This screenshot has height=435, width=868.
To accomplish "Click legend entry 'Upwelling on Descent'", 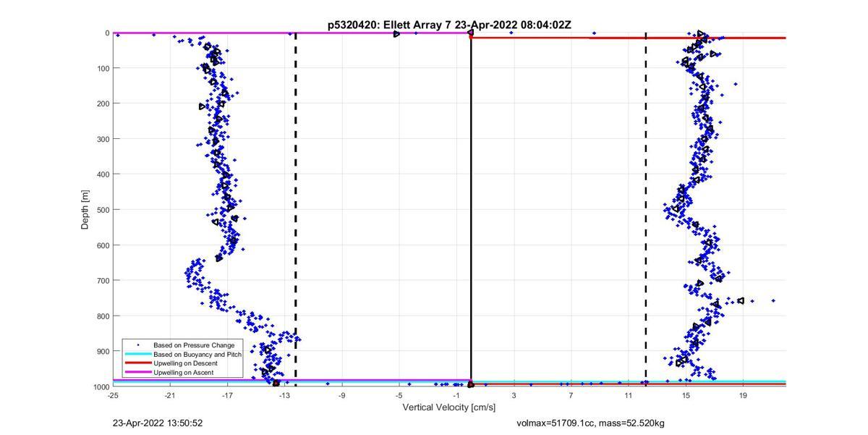I will 185,363.
